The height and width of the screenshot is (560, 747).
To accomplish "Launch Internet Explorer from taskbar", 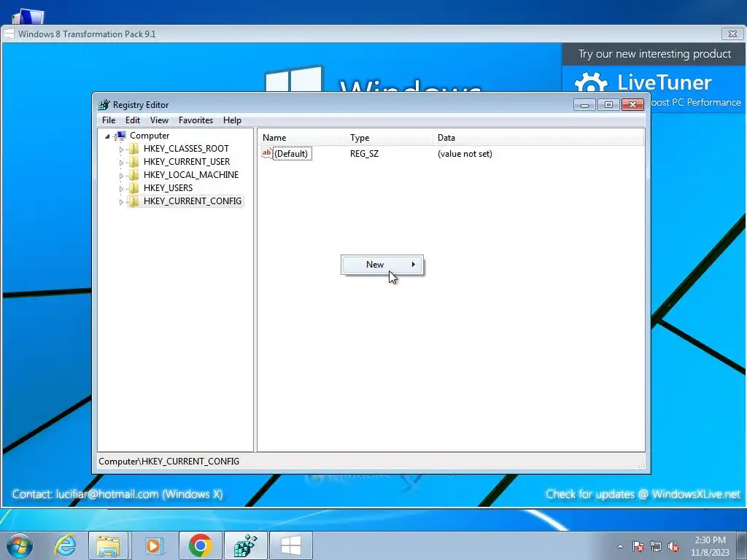I will pos(65,545).
